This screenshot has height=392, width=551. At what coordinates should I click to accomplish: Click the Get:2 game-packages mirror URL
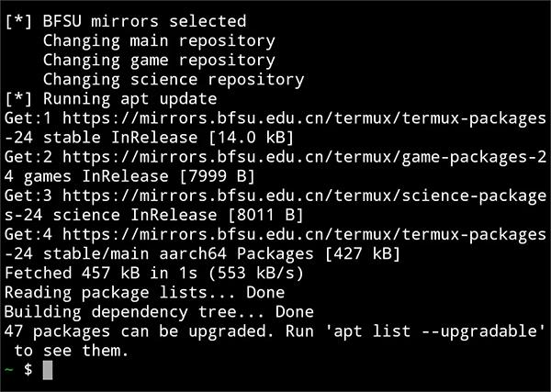point(304,157)
